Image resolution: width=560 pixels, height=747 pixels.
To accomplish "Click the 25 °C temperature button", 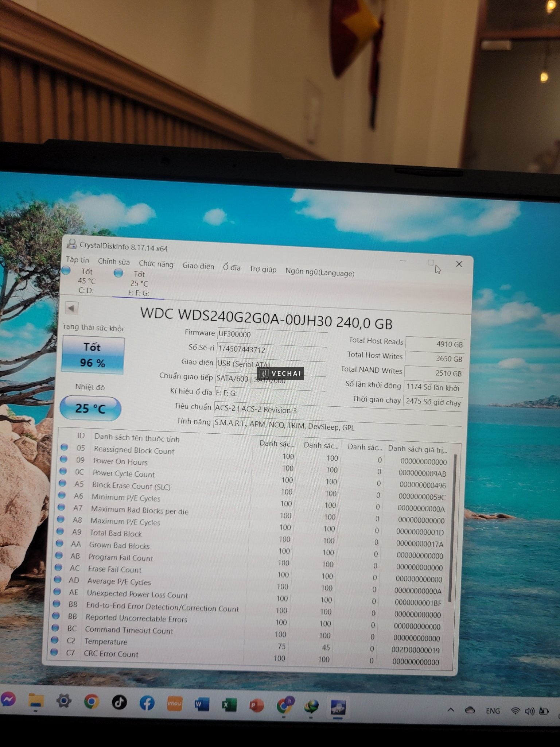I will 90,408.
